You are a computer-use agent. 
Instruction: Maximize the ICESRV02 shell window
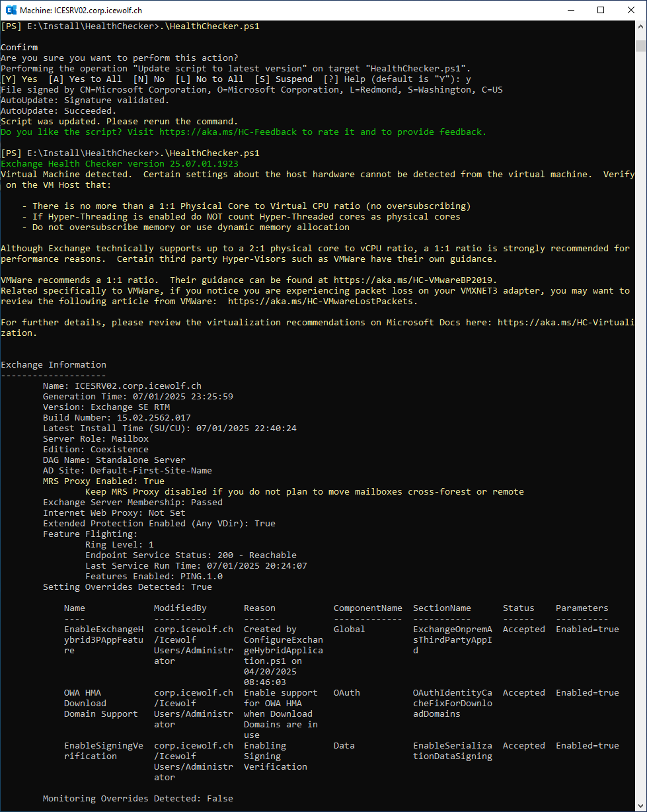pos(601,10)
